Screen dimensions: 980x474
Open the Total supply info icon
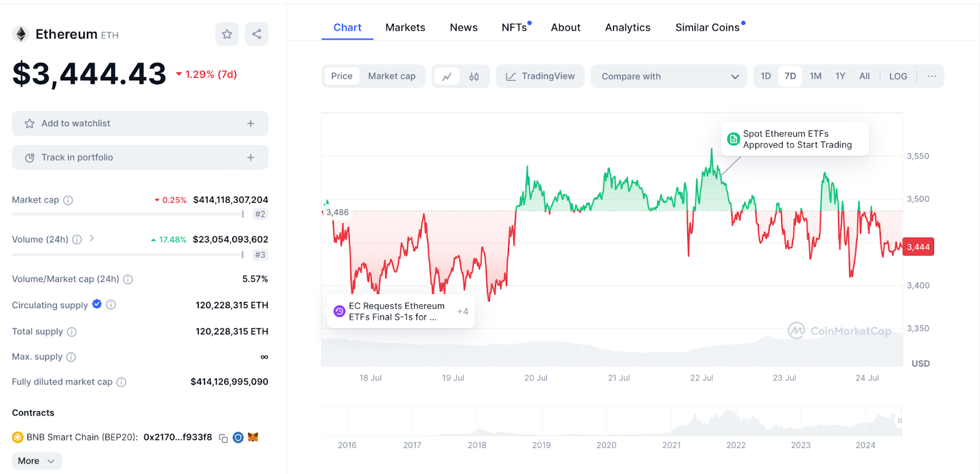[72, 332]
